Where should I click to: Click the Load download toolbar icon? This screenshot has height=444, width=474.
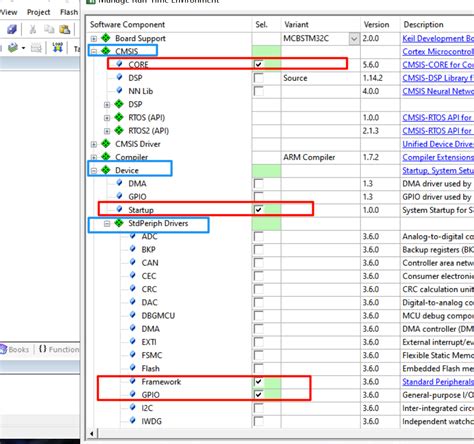[58, 47]
